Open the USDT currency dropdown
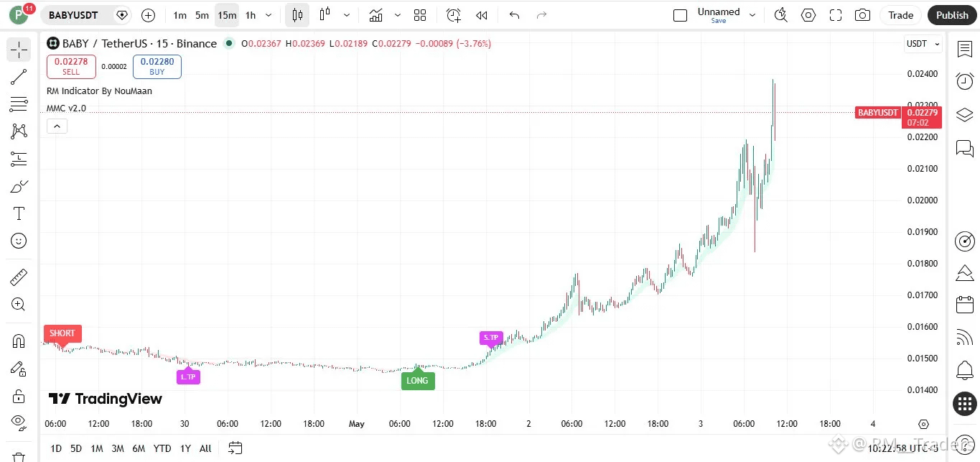 click(x=923, y=44)
